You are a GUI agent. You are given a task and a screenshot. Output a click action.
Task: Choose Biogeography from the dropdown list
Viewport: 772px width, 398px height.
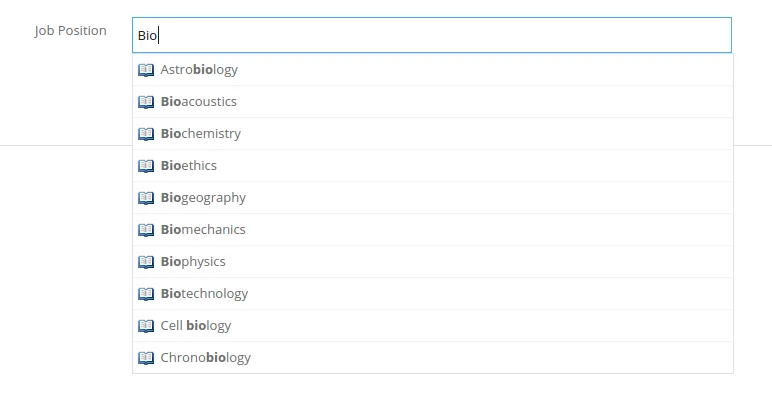click(433, 198)
